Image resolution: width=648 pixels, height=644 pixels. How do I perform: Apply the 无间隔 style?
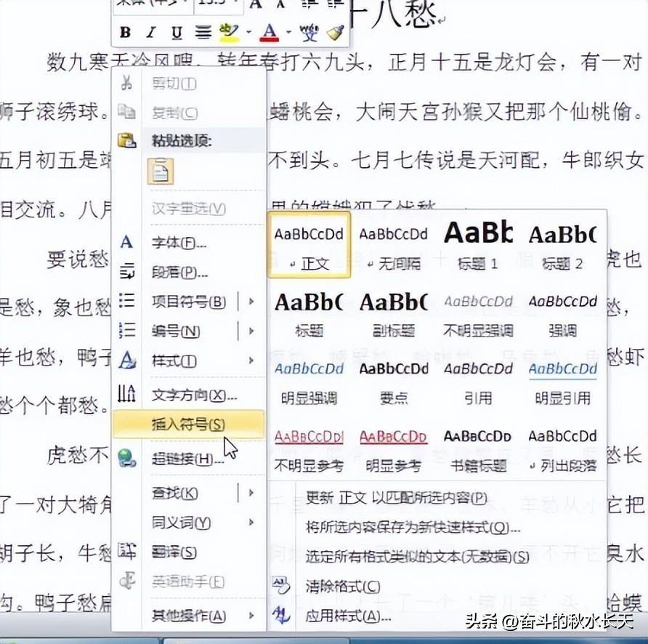click(x=394, y=245)
